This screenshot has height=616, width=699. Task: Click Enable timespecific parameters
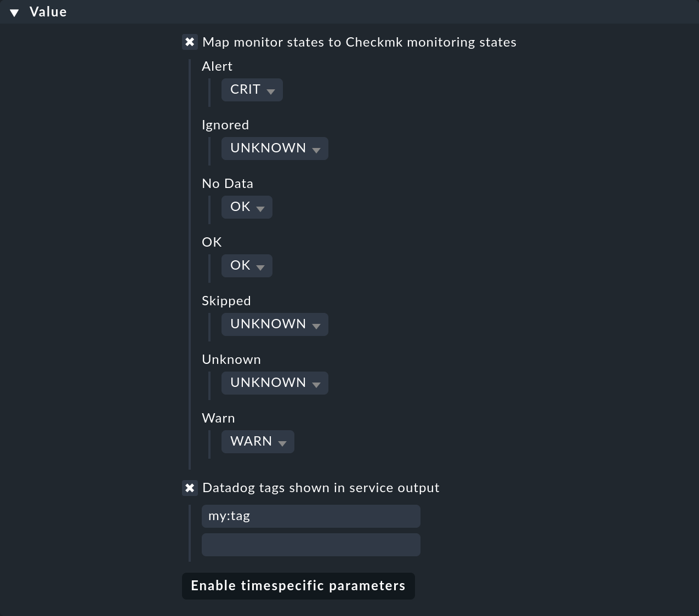298,586
